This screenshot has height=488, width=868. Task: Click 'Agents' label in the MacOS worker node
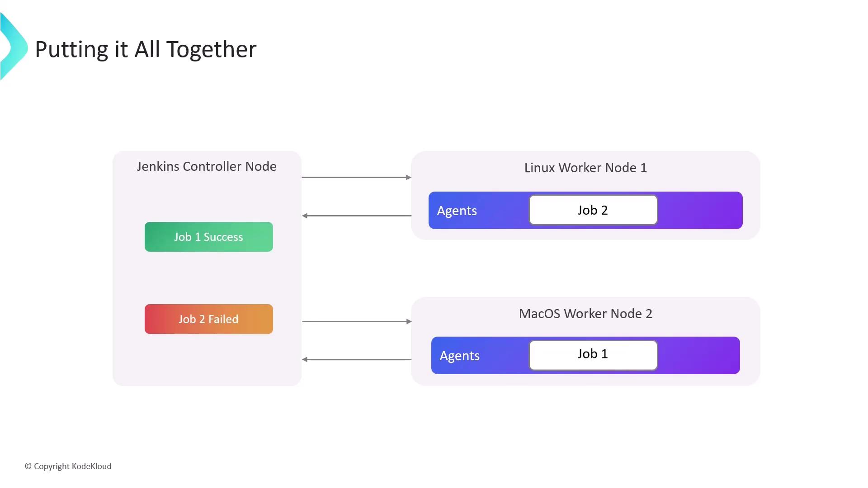point(459,356)
